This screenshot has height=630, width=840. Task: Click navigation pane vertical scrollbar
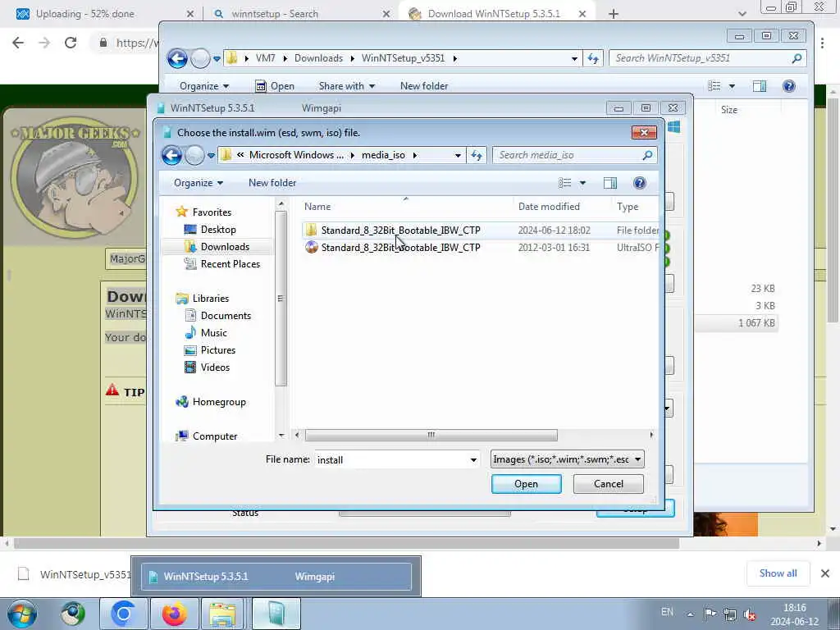[281, 298]
